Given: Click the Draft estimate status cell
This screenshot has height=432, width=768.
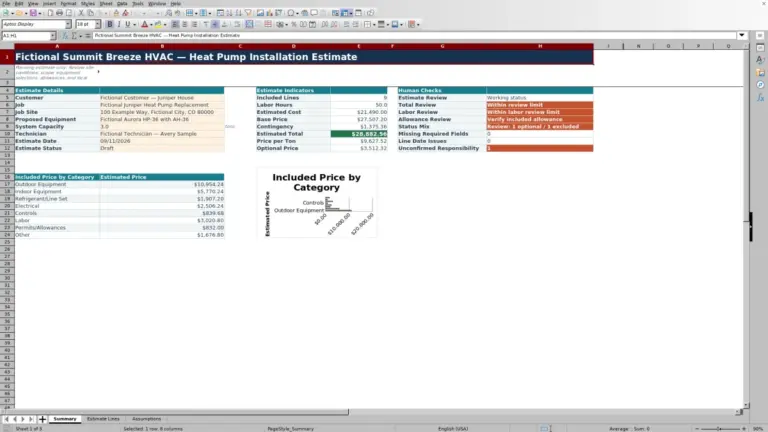Looking at the screenshot, I should click(162, 148).
